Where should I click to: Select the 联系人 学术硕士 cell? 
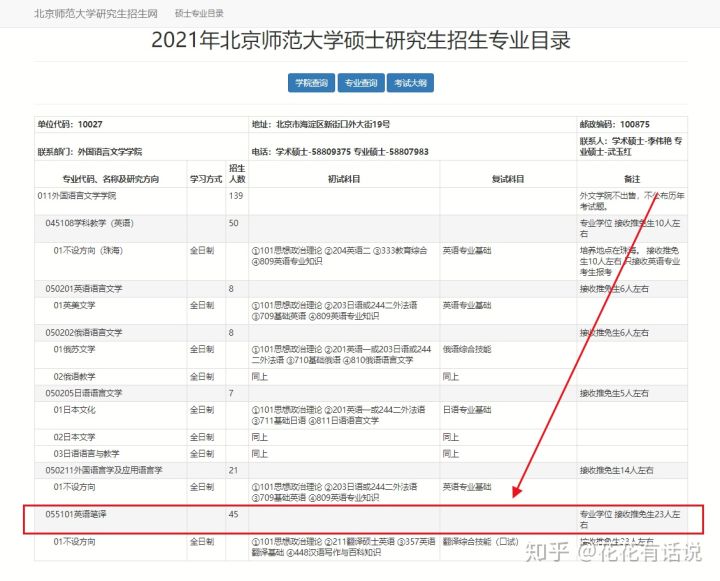(632, 147)
